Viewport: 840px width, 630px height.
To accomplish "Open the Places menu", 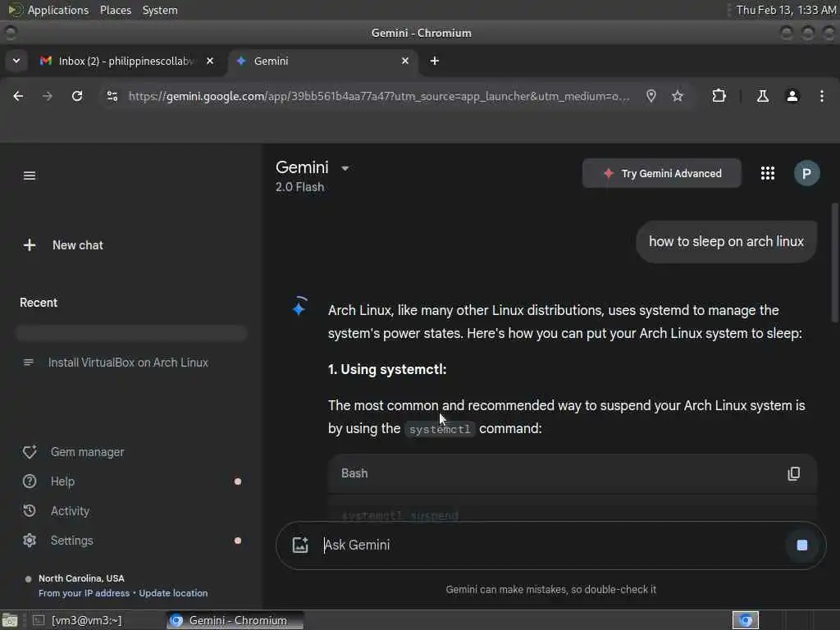I will [115, 10].
